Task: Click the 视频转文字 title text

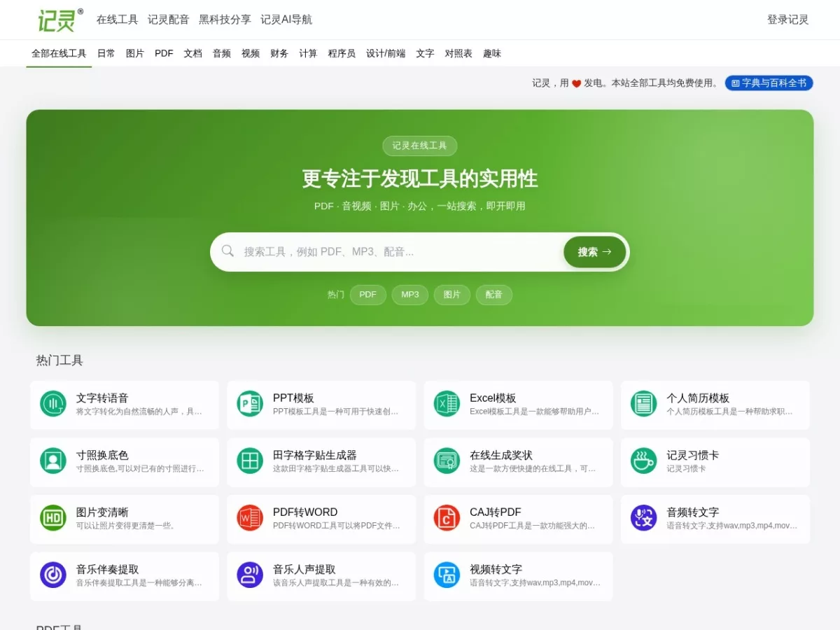Action: point(496,569)
